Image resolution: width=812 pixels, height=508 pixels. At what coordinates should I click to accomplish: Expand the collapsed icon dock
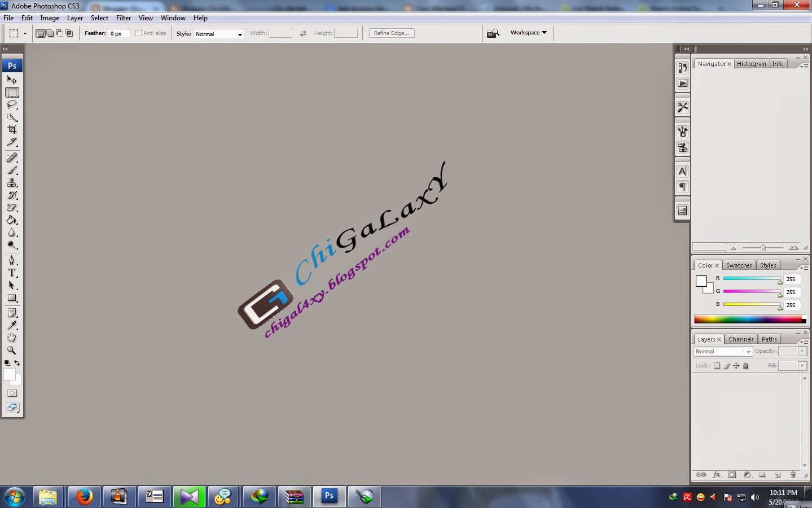pyautogui.click(x=686, y=49)
